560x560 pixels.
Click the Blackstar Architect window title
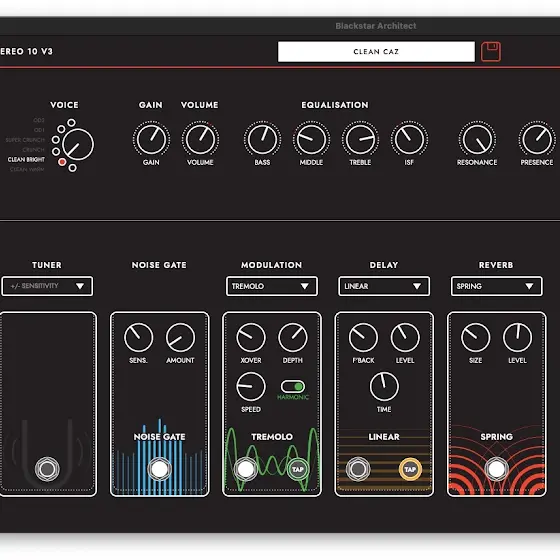376,26
